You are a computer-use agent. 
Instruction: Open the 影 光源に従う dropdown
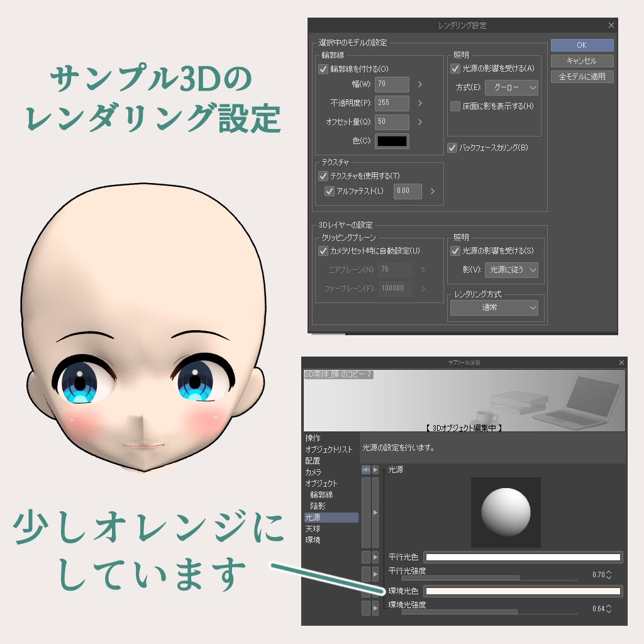(x=511, y=270)
